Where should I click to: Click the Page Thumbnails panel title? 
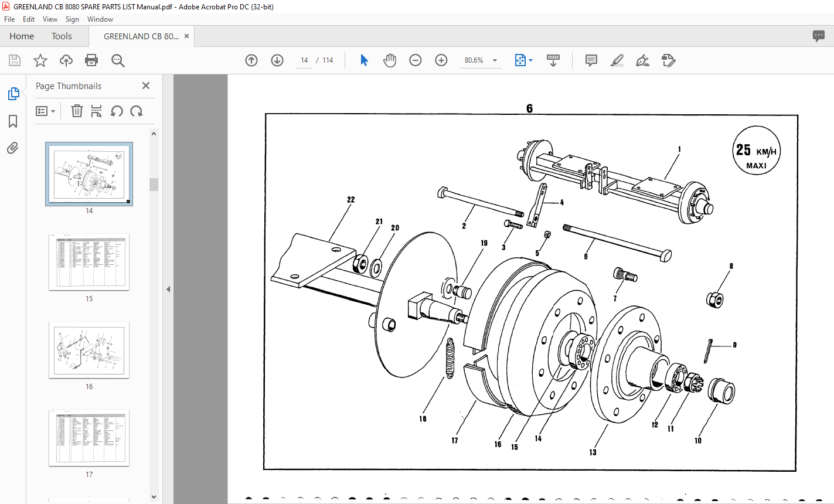69,86
